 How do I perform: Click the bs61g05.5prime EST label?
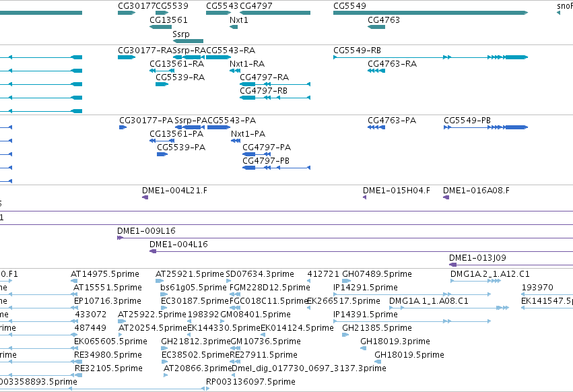194,288
